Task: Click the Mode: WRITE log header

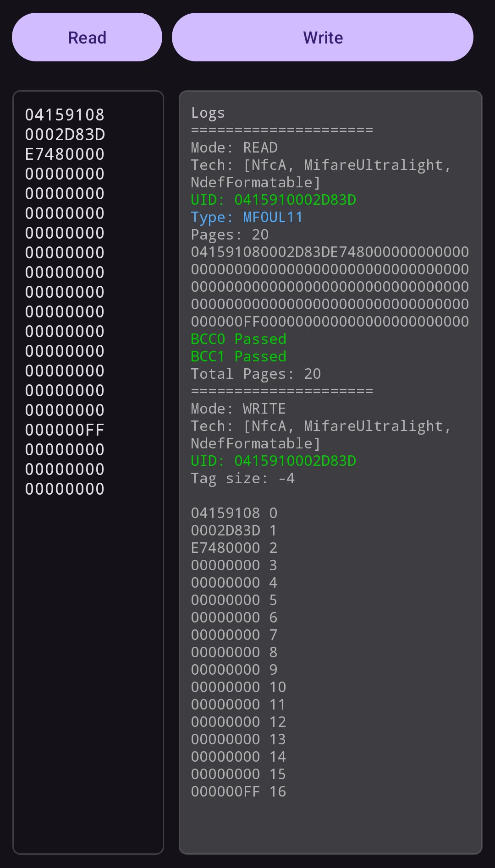Action: [238, 408]
